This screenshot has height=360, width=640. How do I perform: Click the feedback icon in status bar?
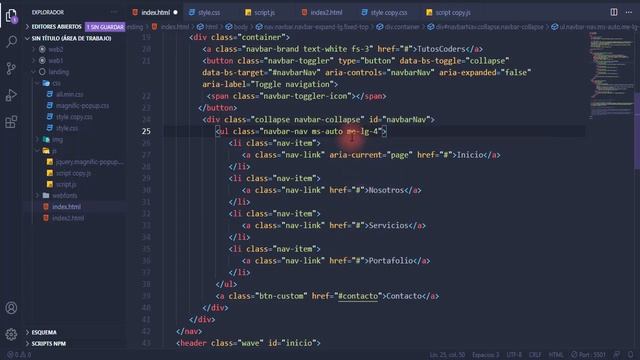point(617,355)
